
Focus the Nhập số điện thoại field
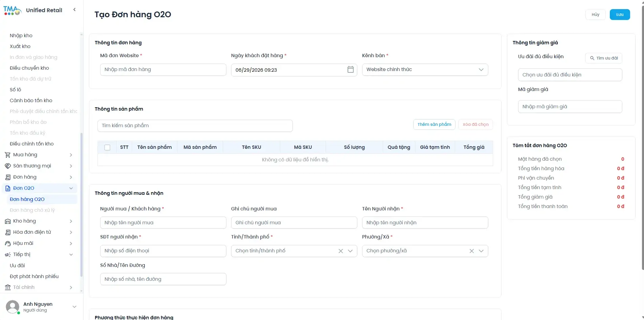tap(163, 251)
